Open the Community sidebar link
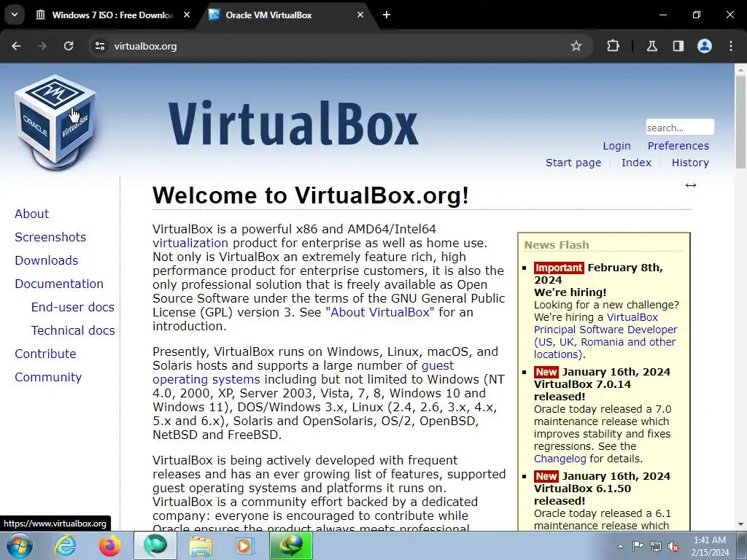Image resolution: width=747 pixels, height=560 pixels. [x=48, y=377]
